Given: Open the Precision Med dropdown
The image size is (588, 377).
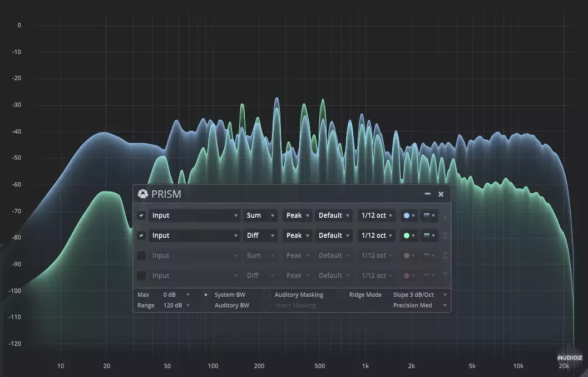Looking at the screenshot, I should (x=419, y=305).
